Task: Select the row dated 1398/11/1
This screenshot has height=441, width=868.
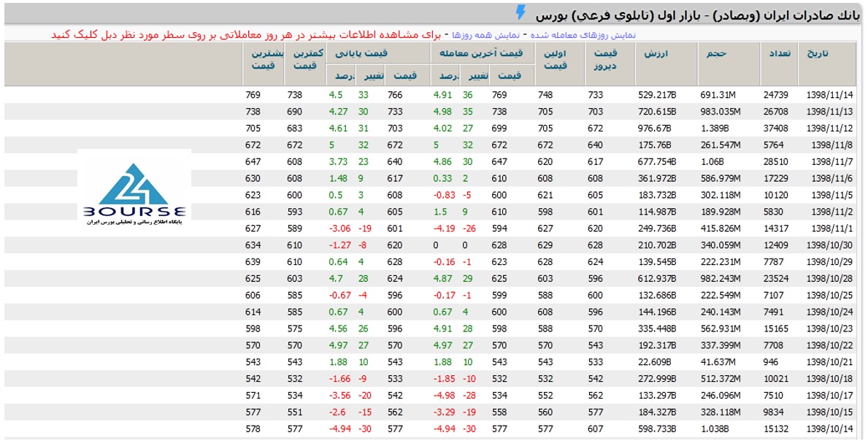Action: point(431,228)
